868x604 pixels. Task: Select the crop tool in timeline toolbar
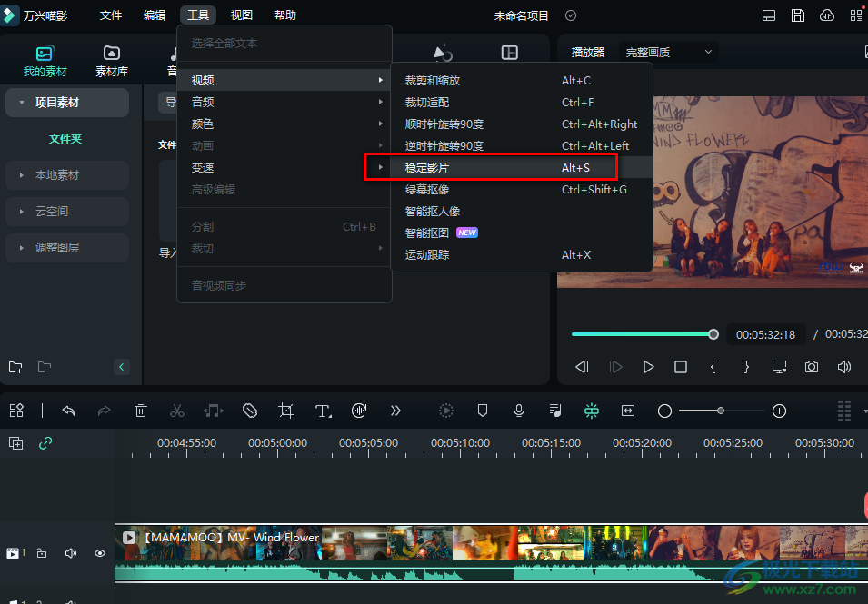click(x=286, y=411)
